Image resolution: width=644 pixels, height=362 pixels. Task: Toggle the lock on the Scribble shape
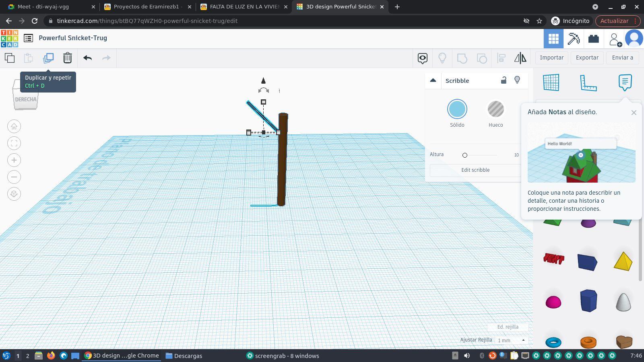pyautogui.click(x=504, y=80)
